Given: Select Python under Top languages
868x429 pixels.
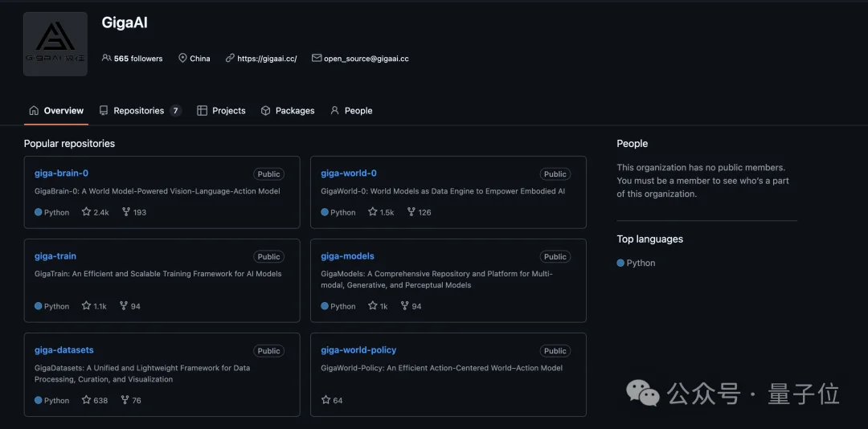Looking at the screenshot, I should point(641,263).
